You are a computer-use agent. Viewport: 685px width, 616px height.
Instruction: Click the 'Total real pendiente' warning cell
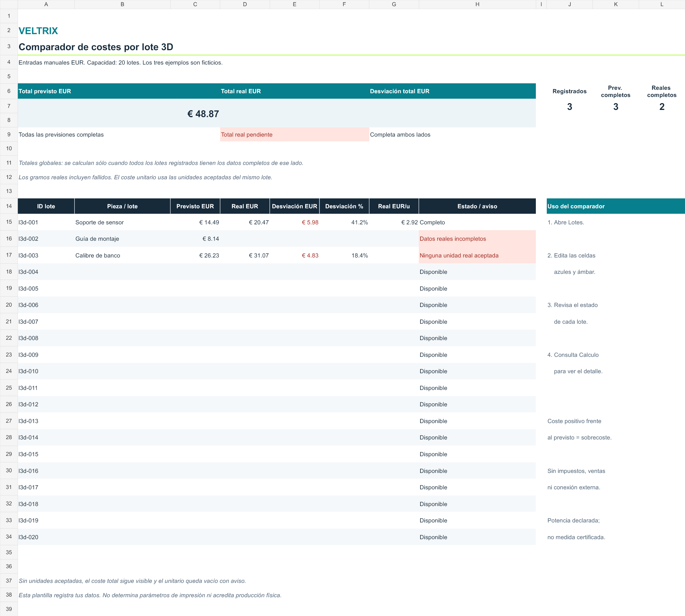coord(295,135)
